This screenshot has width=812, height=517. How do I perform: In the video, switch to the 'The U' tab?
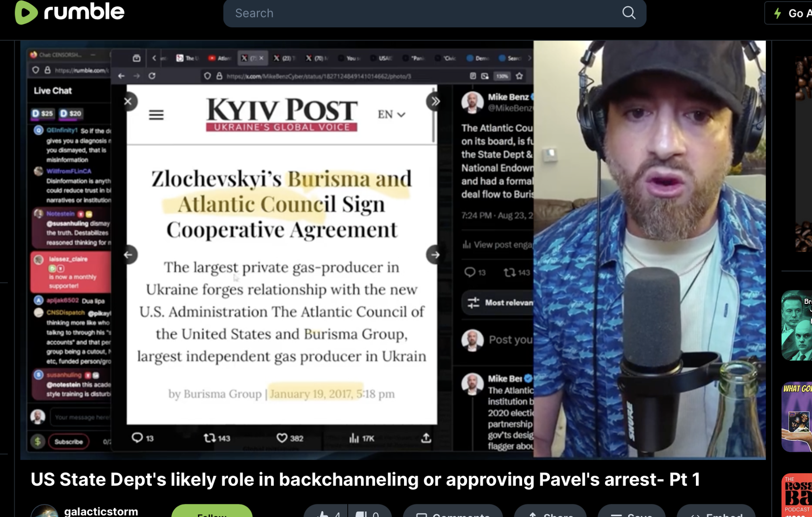tap(187, 58)
